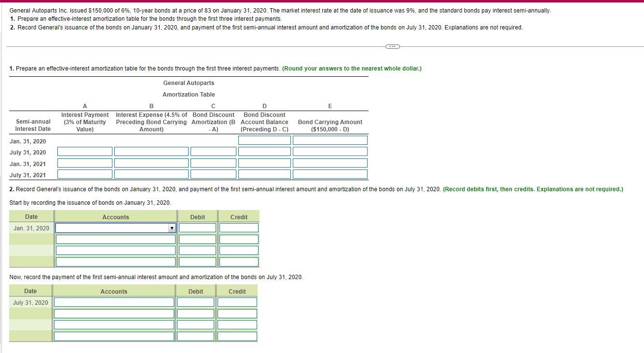
Task: Click first-row Credit field of Jan. 31, 2020 entry
Action: pos(239,227)
